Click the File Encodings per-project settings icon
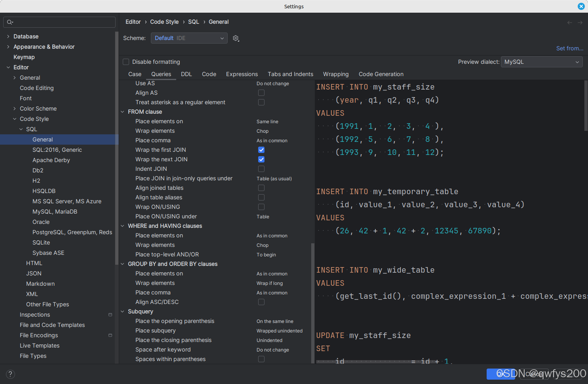588x384 pixels. coord(110,335)
